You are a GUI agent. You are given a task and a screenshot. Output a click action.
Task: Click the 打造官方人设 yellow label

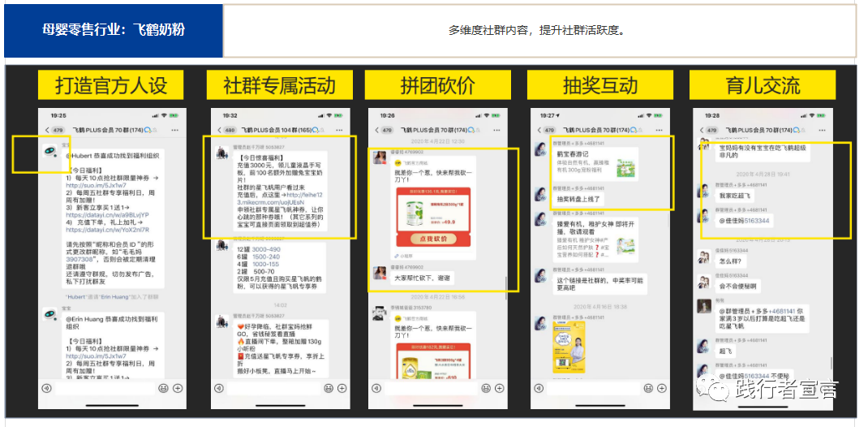pyautogui.click(x=111, y=84)
